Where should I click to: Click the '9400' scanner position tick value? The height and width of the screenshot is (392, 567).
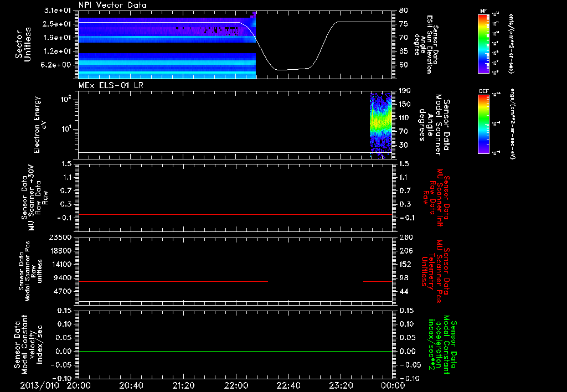(63, 278)
